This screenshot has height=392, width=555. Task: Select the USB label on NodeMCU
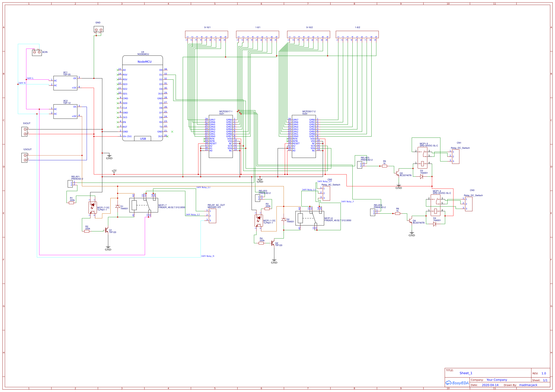143,139
